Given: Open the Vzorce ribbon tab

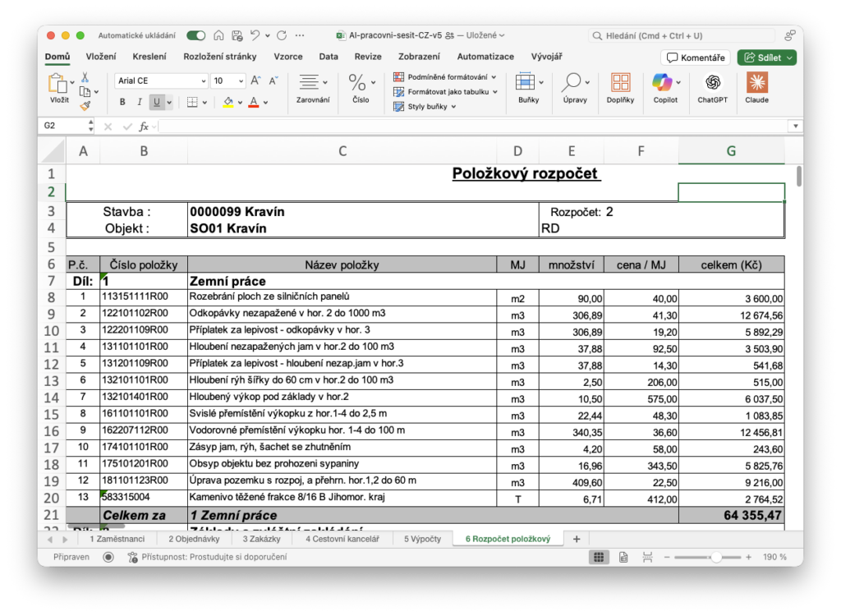Looking at the screenshot, I should click(x=288, y=57).
